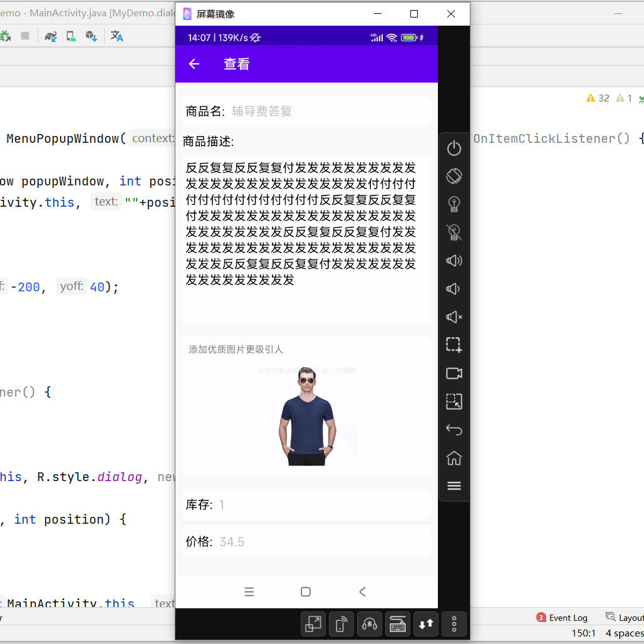Screen dimensions: 644x644
Task: Click the phone display icon in bottom toolbar
Action: click(x=341, y=624)
